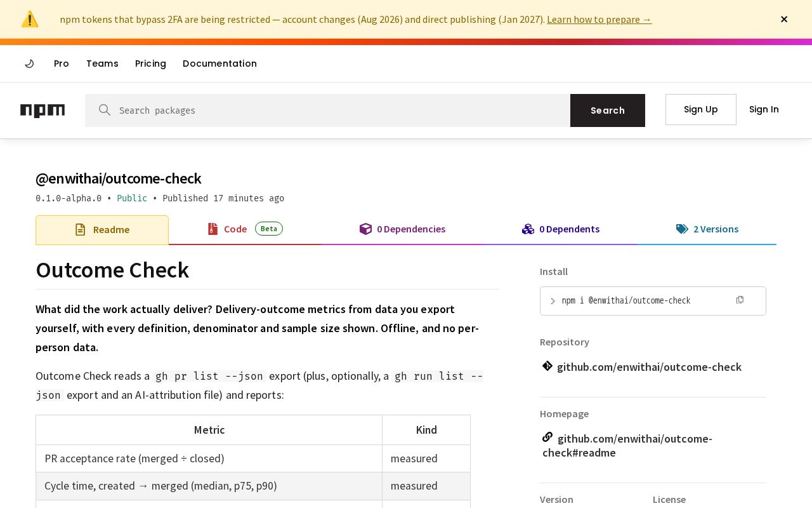The height and width of the screenshot is (508, 812).
Task: Follow the Learn how to prepare link
Action: tap(599, 19)
